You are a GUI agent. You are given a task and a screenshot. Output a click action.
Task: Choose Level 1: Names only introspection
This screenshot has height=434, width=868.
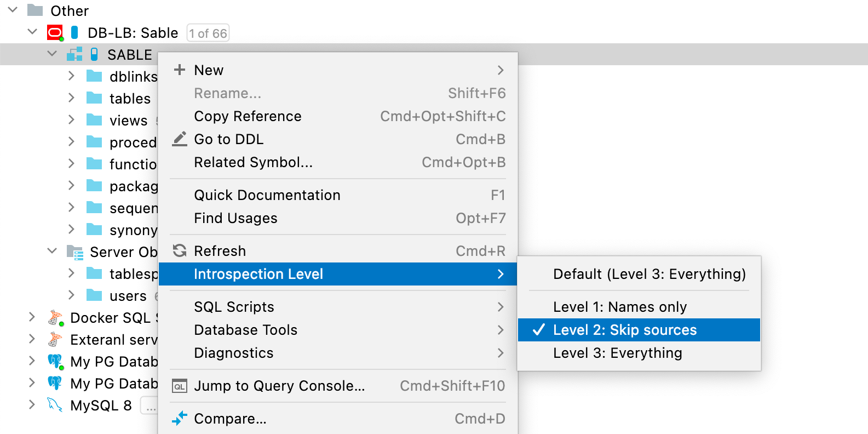point(619,307)
